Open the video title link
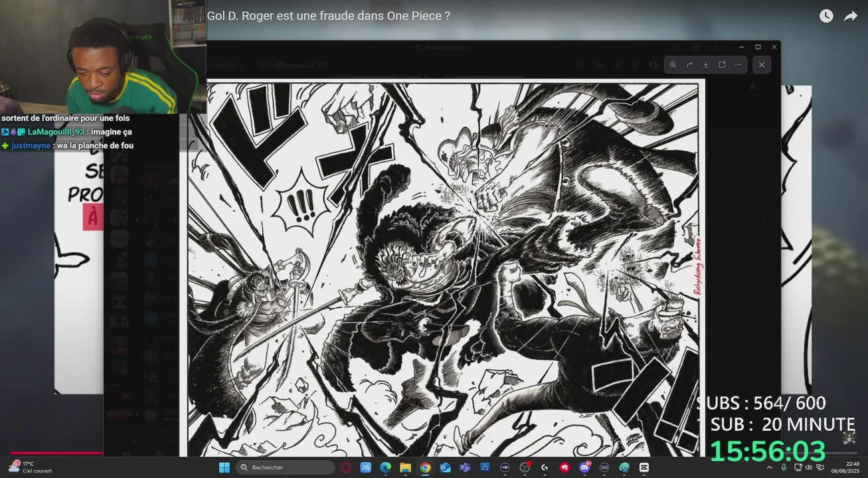Viewport: 868px width, 478px height. click(x=329, y=15)
